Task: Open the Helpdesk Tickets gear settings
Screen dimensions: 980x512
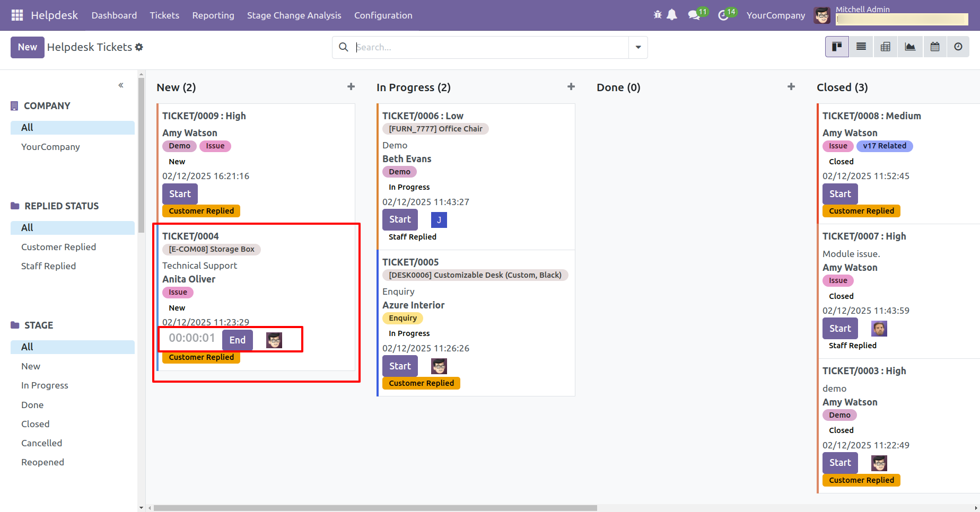Action: (x=139, y=47)
